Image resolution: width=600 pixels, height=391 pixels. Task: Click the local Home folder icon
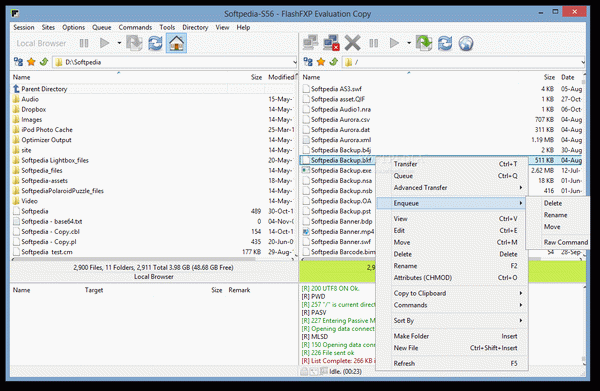(176, 43)
